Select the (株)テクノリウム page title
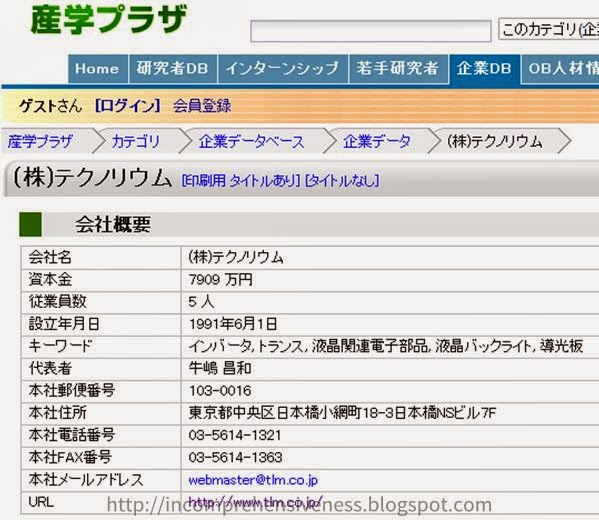Image resolution: width=599 pixels, height=520 pixels. [x=93, y=178]
